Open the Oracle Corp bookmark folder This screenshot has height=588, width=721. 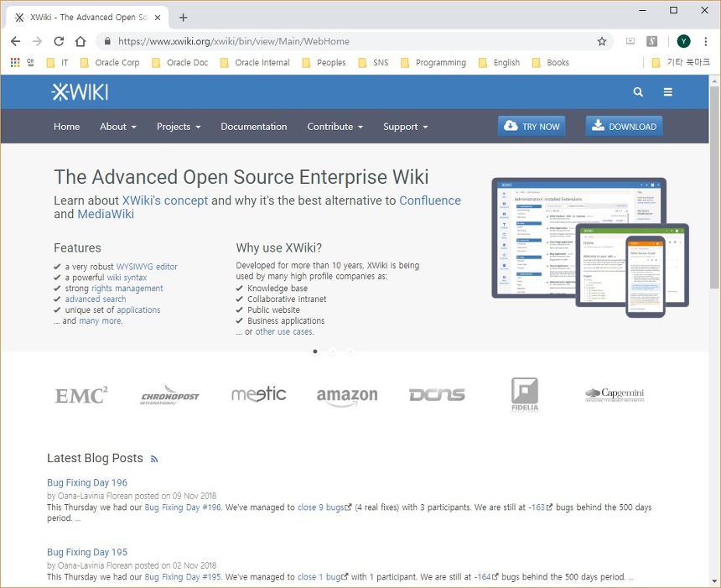tap(110, 63)
